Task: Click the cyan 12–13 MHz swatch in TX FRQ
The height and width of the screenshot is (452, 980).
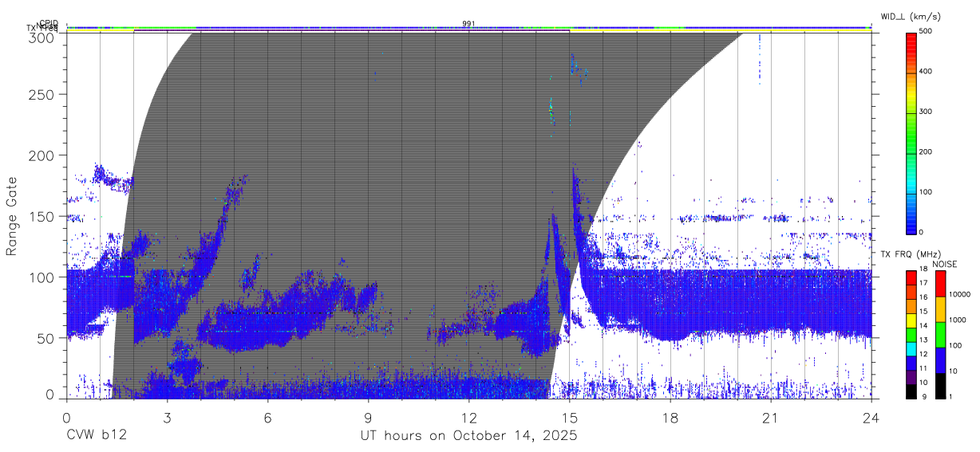Action: [x=911, y=348]
